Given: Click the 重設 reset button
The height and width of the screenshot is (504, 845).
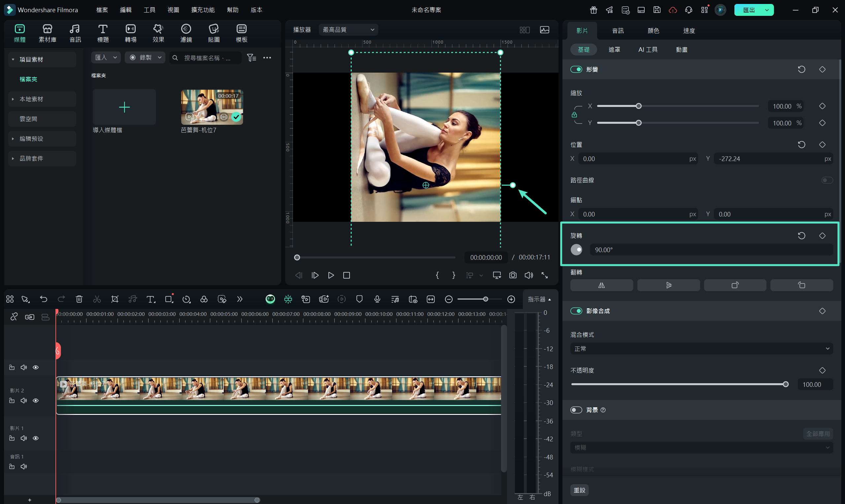Looking at the screenshot, I should click(x=579, y=490).
